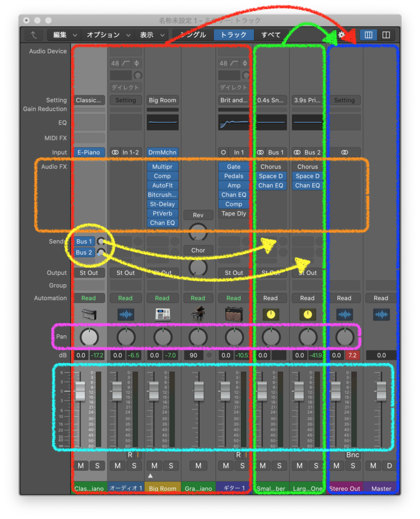The image size is (420, 519).
Task: Click the back arrow icon in the toolbar
Action: coord(34,35)
